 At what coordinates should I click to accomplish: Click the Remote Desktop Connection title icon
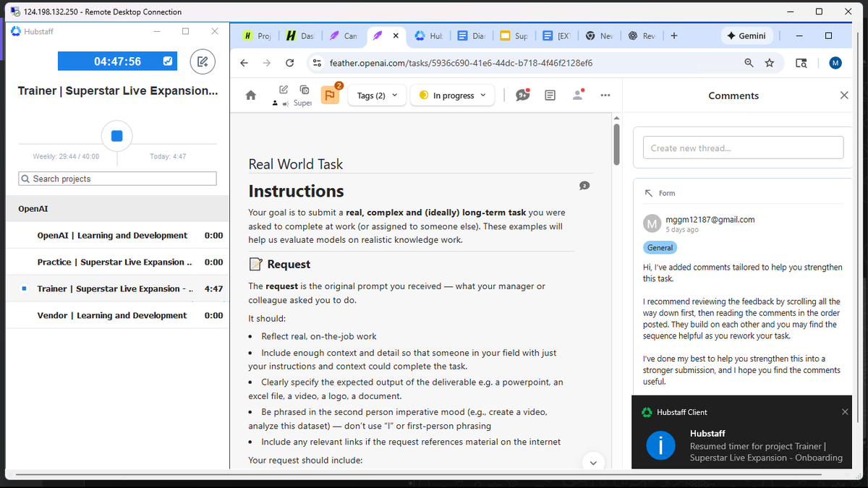[16, 12]
